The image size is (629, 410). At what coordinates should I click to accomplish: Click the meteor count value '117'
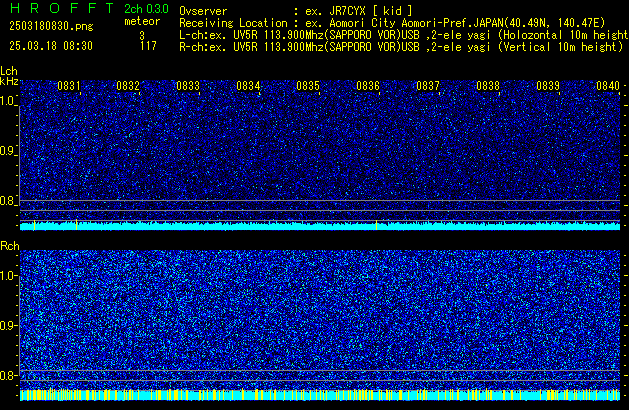point(148,46)
